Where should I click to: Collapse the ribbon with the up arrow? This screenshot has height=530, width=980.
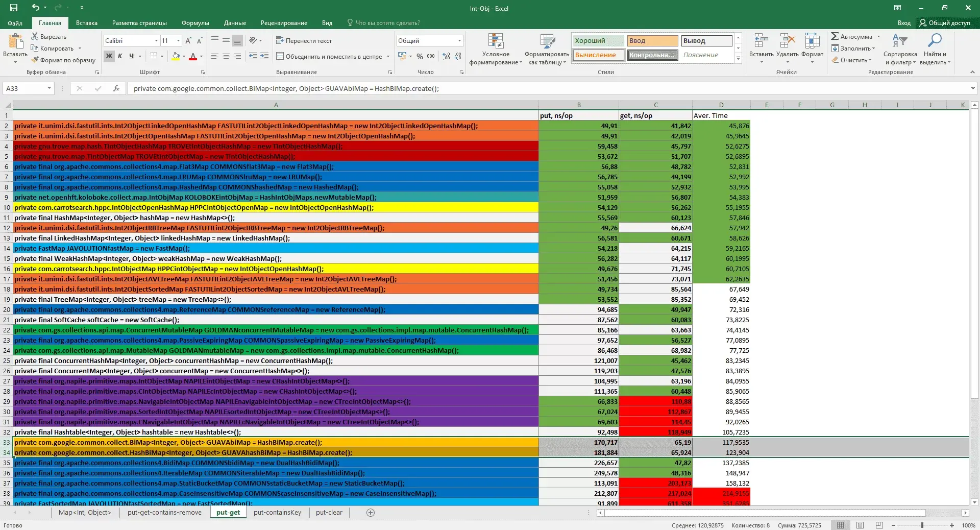pos(972,72)
